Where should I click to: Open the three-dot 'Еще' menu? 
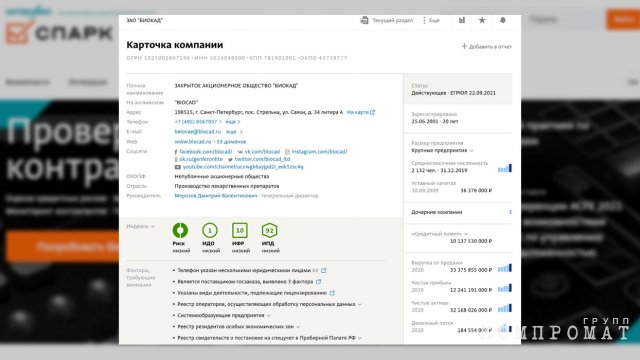pos(431,20)
